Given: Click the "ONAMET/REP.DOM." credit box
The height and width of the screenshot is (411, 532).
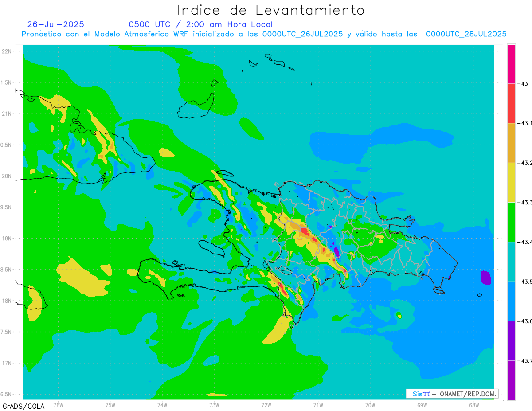Looking at the screenshot, I should coord(452,394).
